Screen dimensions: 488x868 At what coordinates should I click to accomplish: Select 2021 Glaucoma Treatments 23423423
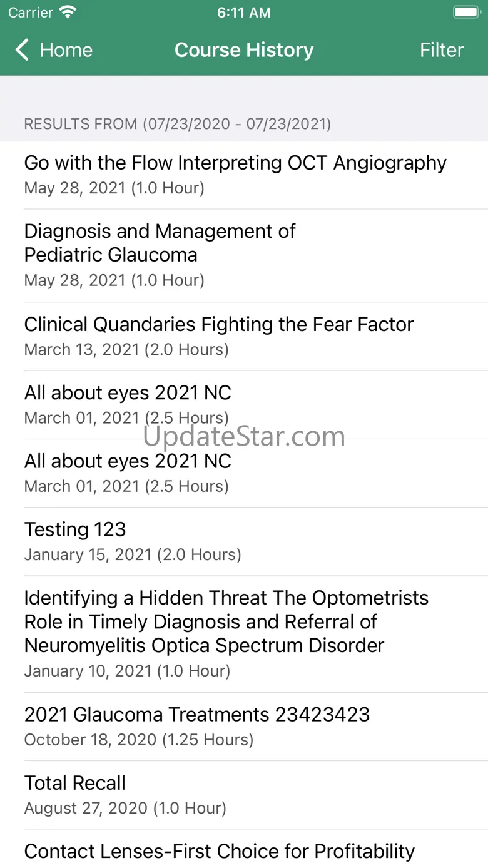(244, 727)
